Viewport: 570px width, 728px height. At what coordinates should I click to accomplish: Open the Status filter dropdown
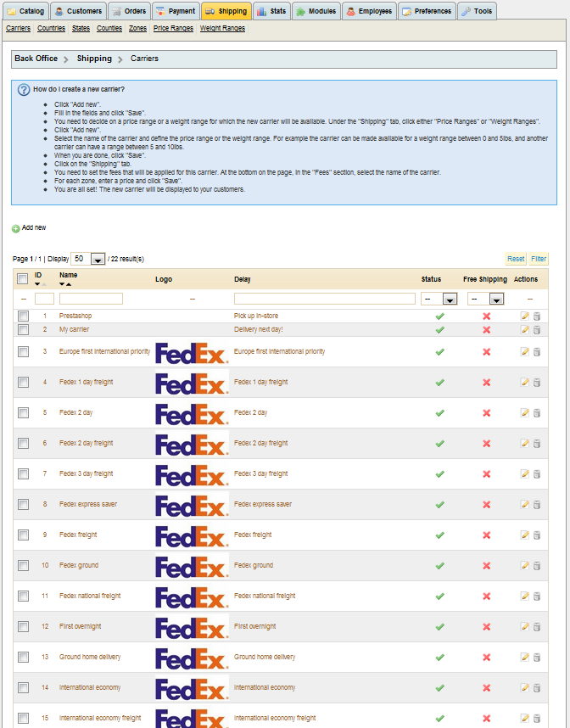[x=439, y=299]
